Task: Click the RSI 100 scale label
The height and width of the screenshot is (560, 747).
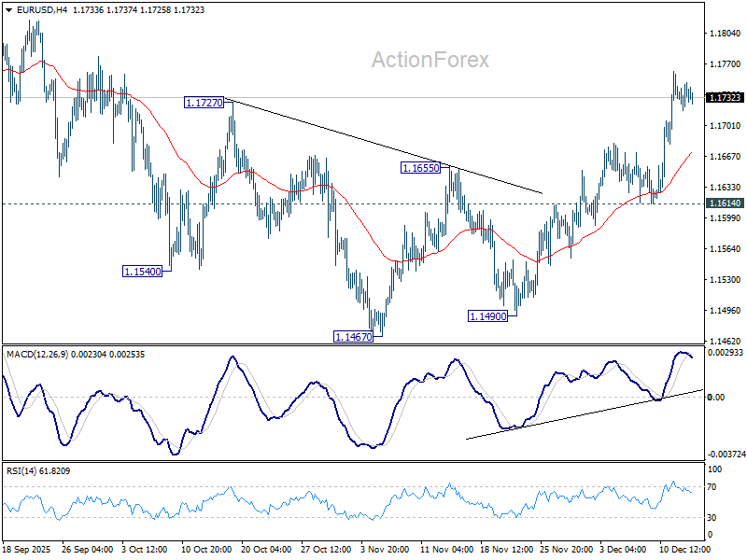Action: [714, 469]
